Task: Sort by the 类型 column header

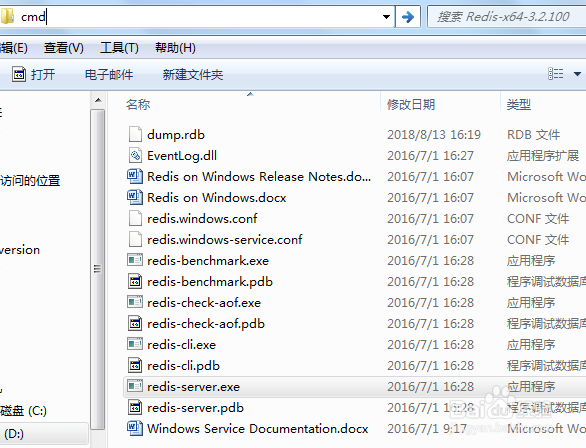Action: click(519, 104)
